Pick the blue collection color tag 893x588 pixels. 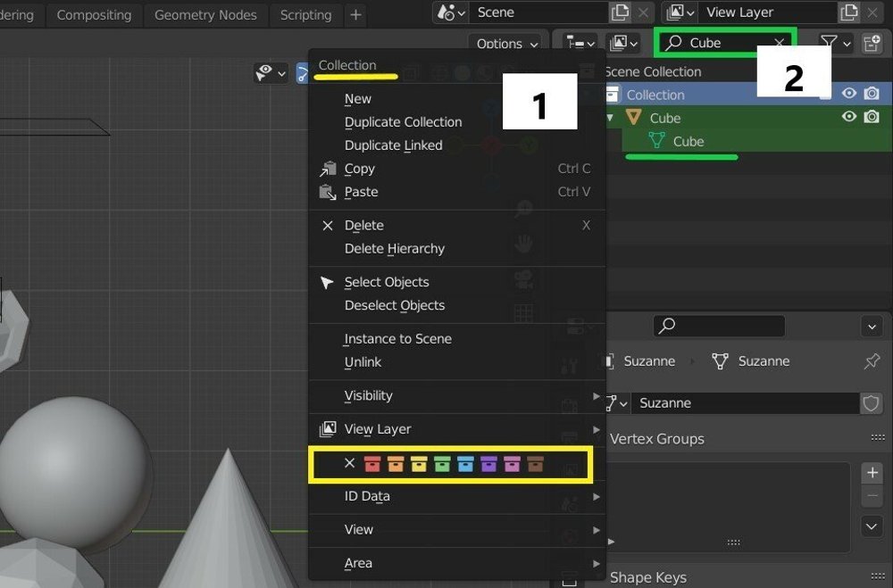464,464
